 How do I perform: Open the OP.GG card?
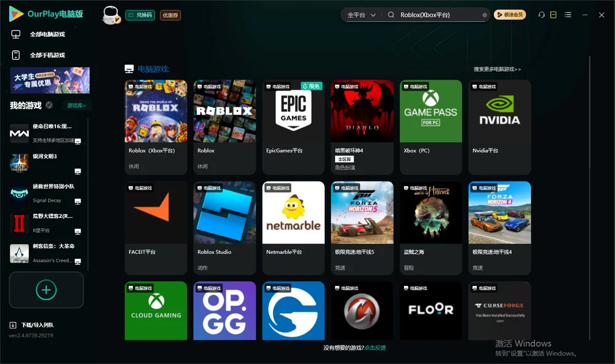tap(224, 311)
